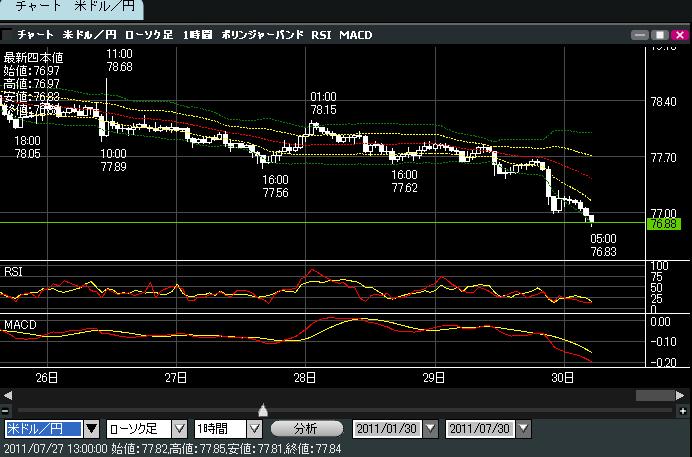Click the chart zoom slider handle
Viewport: 692px width, 457px height.
[x=263, y=410]
